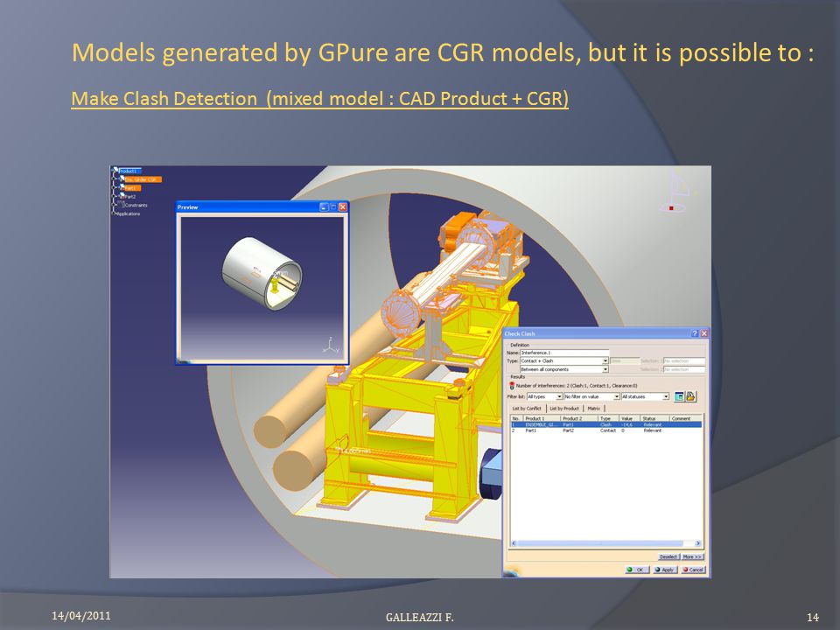Click the Make Clash Detection underlined heading
This screenshot has height=630, width=840.
[x=320, y=99]
